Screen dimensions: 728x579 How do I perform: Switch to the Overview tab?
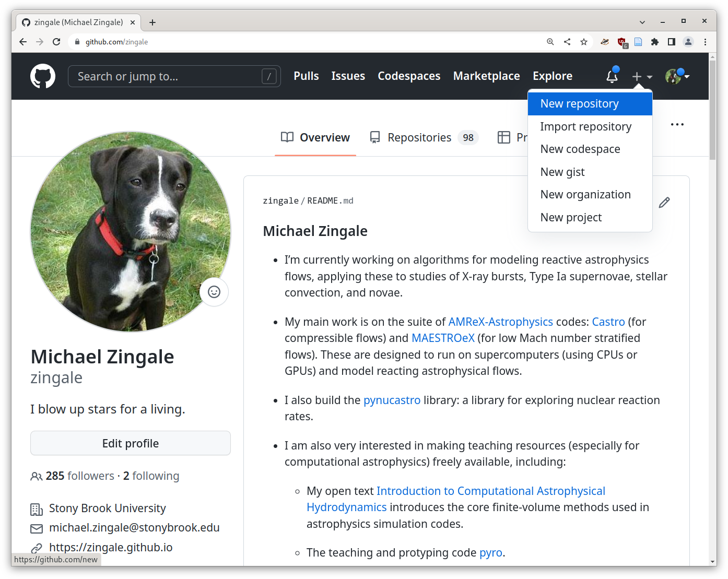click(315, 137)
